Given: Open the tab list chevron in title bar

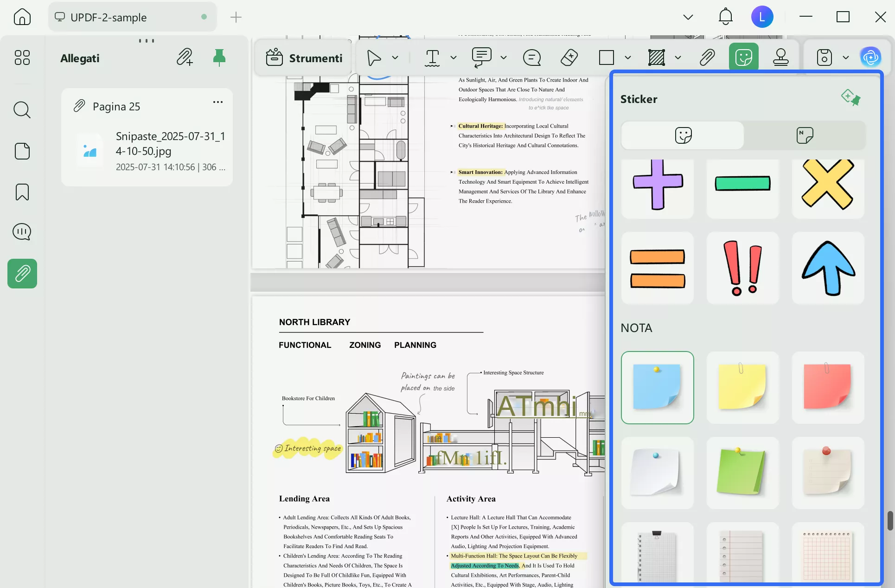Looking at the screenshot, I should tap(688, 18).
